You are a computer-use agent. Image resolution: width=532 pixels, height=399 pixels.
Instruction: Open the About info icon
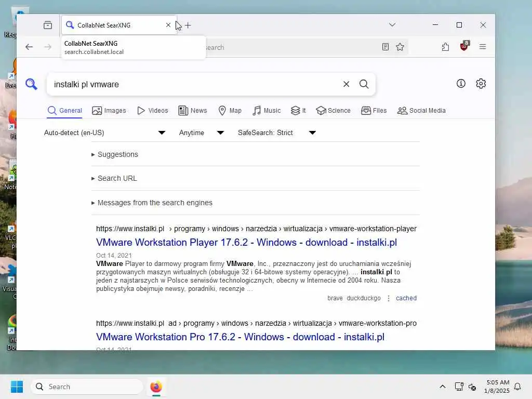click(x=461, y=84)
